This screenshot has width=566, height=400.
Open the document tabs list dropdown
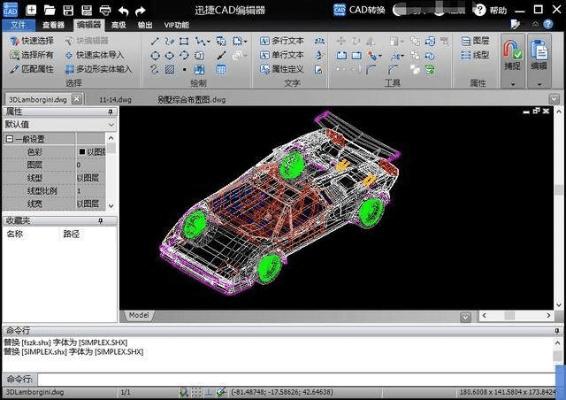tap(554, 99)
